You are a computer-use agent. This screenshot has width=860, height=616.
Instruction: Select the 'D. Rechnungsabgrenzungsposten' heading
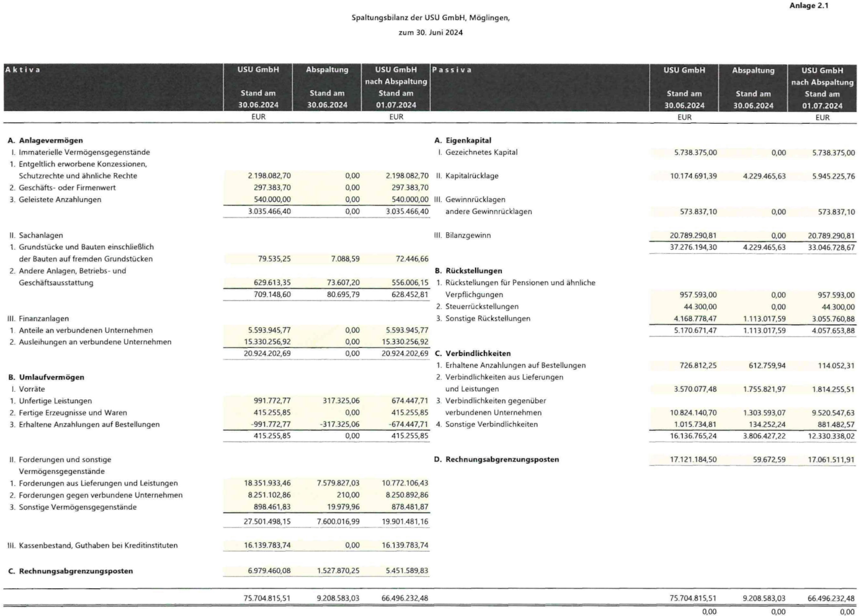point(497,459)
